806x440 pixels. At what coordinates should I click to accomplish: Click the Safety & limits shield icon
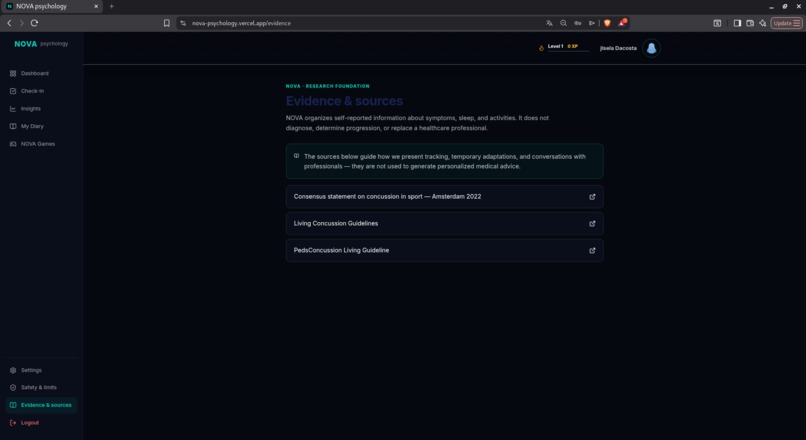click(13, 388)
